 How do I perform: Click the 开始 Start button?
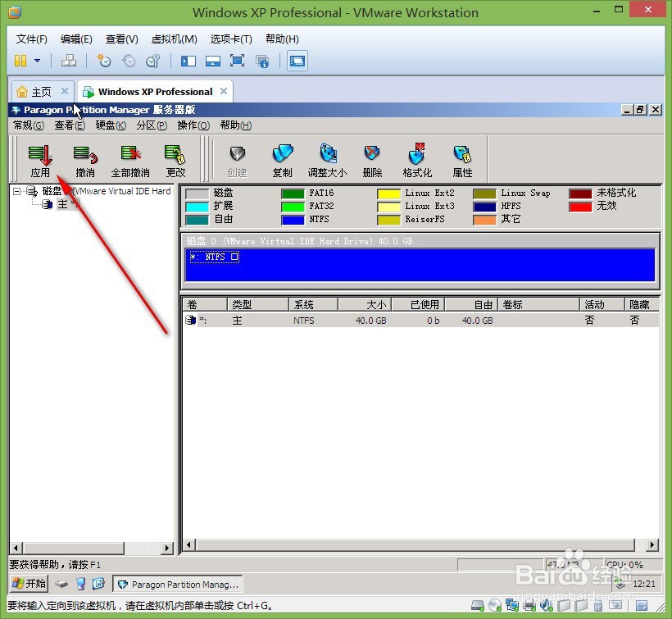(x=30, y=584)
